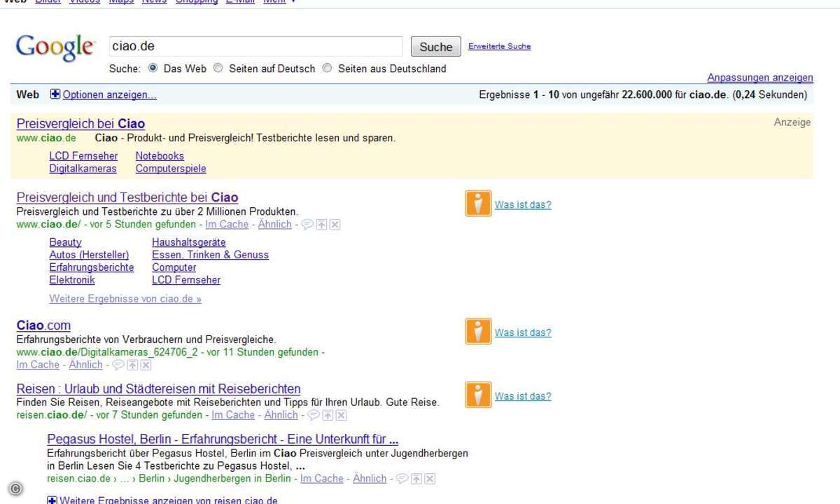
Task: Open result 'Preisvergleich und Testberichte bei Ciao'
Action: pyautogui.click(x=127, y=197)
